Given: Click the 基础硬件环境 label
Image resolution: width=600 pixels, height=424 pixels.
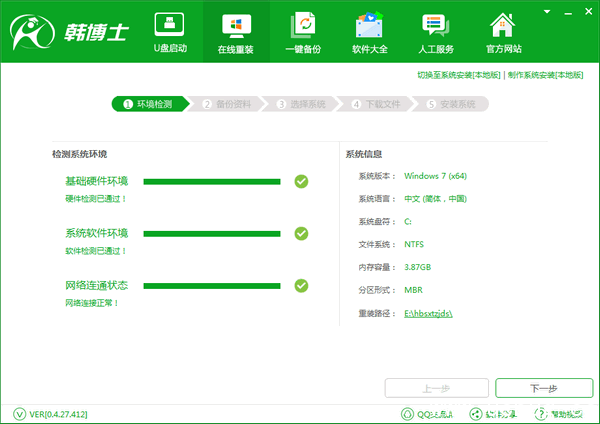Looking at the screenshot, I should (96, 181).
